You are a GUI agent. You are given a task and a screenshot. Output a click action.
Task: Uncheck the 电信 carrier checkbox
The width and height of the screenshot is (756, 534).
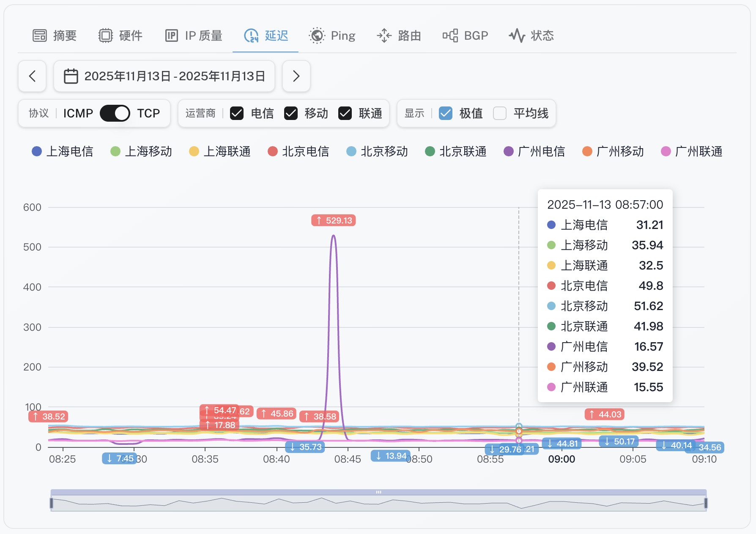tap(237, 113)
